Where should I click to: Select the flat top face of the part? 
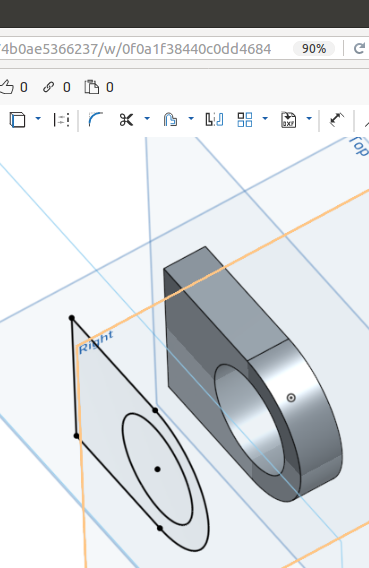pos(232,308)
